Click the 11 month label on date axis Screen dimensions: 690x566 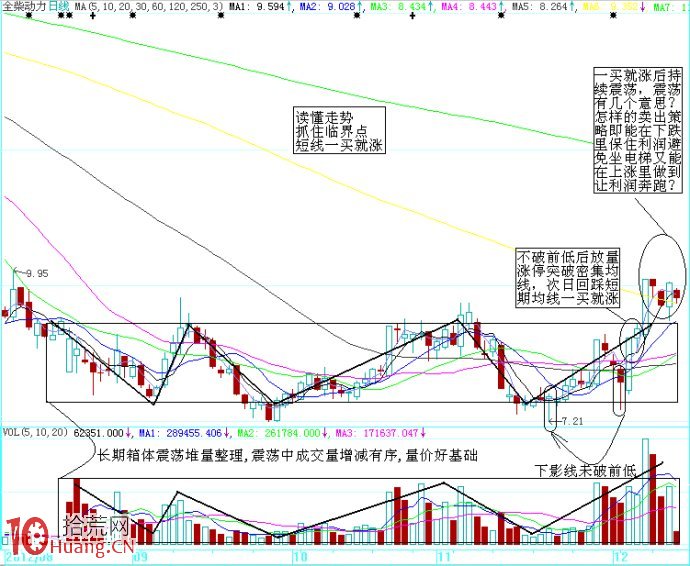tap(444, 556)
